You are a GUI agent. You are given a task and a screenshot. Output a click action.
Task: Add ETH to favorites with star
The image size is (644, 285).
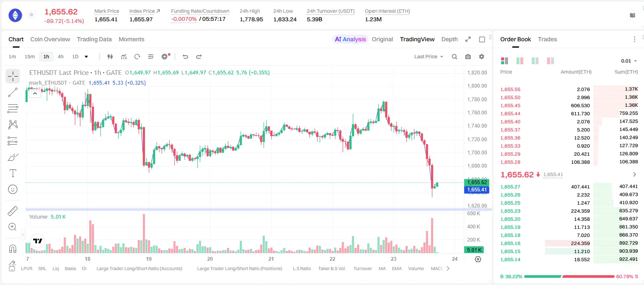click(x=31, y=15)
